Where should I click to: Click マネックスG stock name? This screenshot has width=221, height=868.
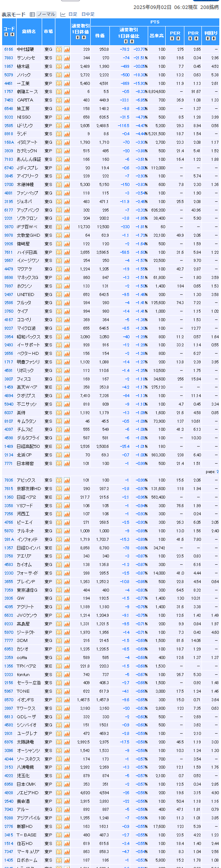pos(27,278)
